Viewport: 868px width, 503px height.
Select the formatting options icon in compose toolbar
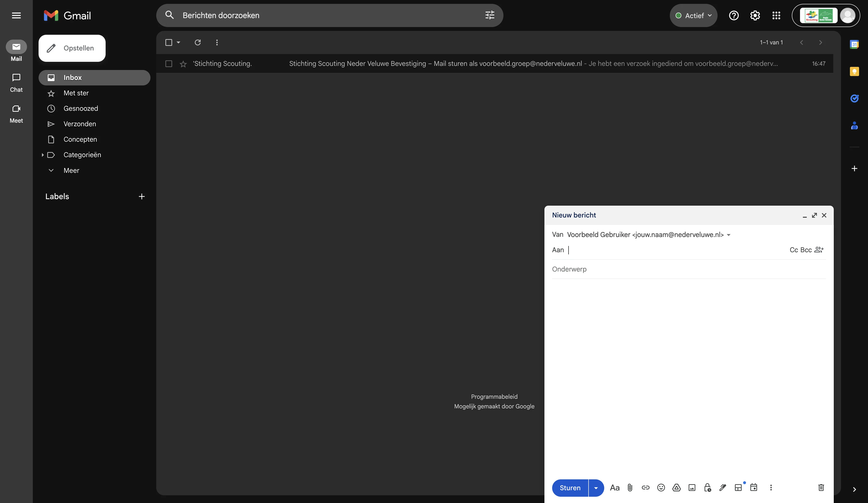pyautogui.click(x=615, y=488)
